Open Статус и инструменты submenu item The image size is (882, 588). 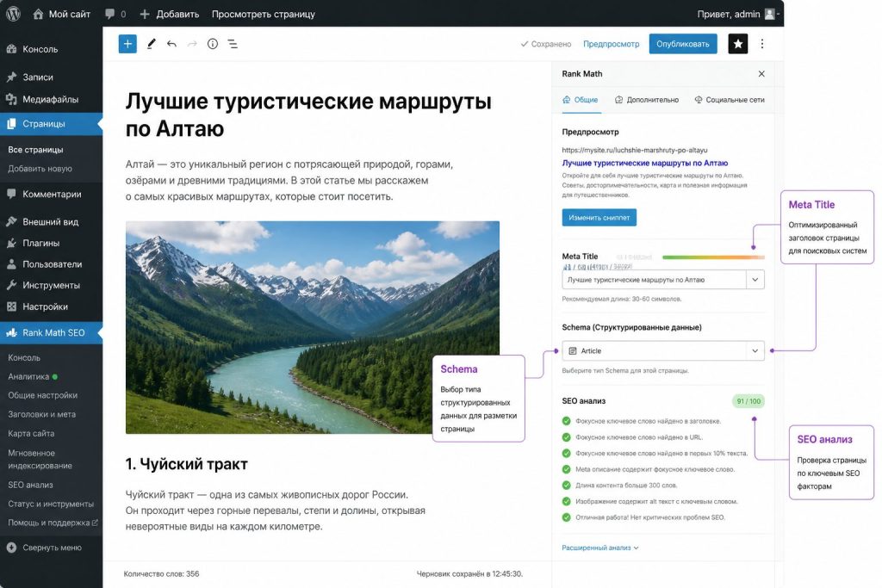51,504
